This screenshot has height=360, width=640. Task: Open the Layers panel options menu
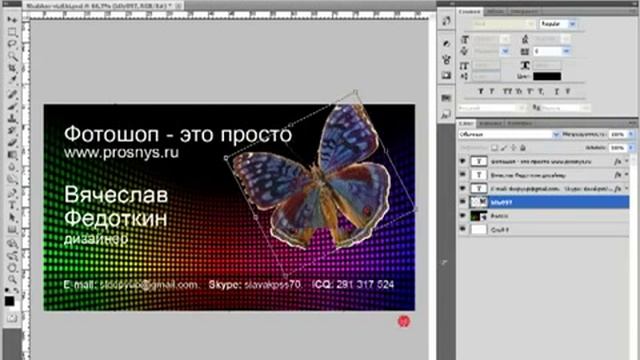[632, 123]
